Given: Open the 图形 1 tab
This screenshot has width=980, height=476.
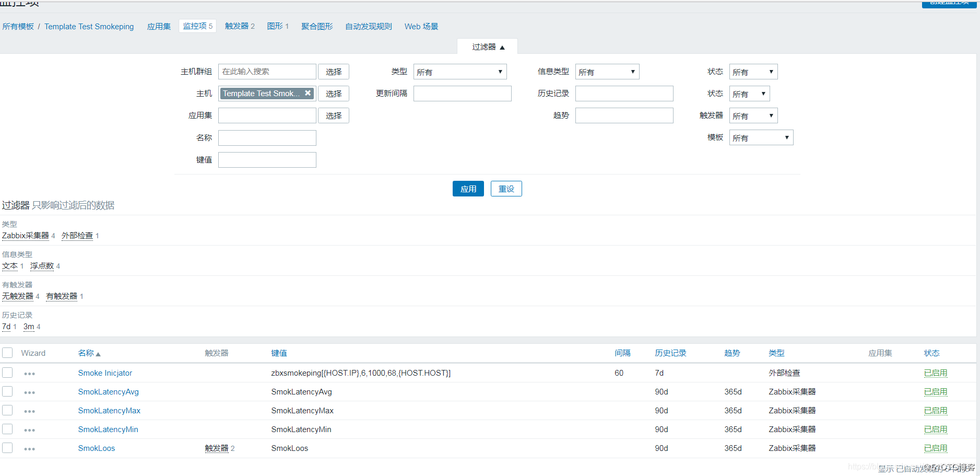Looking at the screenshot, I should pyautogui.click(x=278, y=26).
